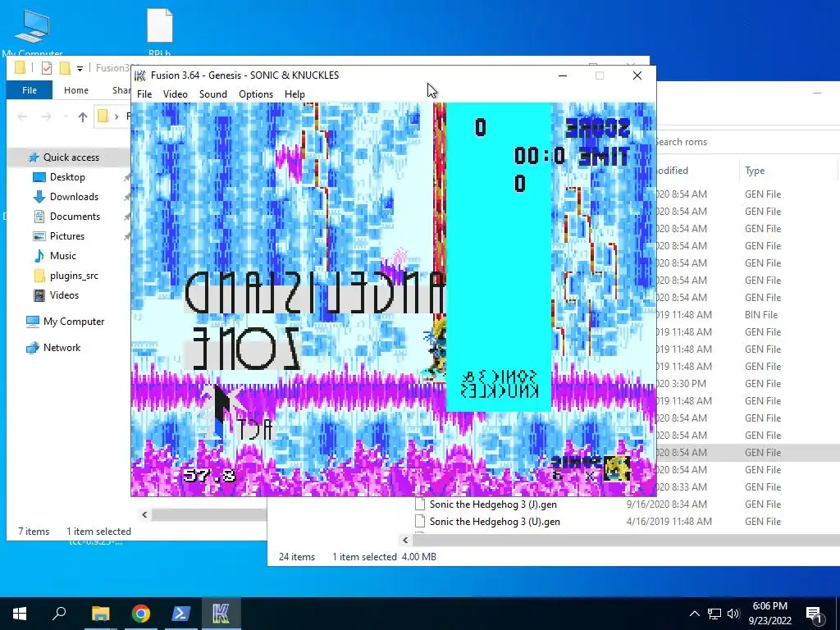
Task: Show hidden system tray icons
Action: tap(694, 614)
